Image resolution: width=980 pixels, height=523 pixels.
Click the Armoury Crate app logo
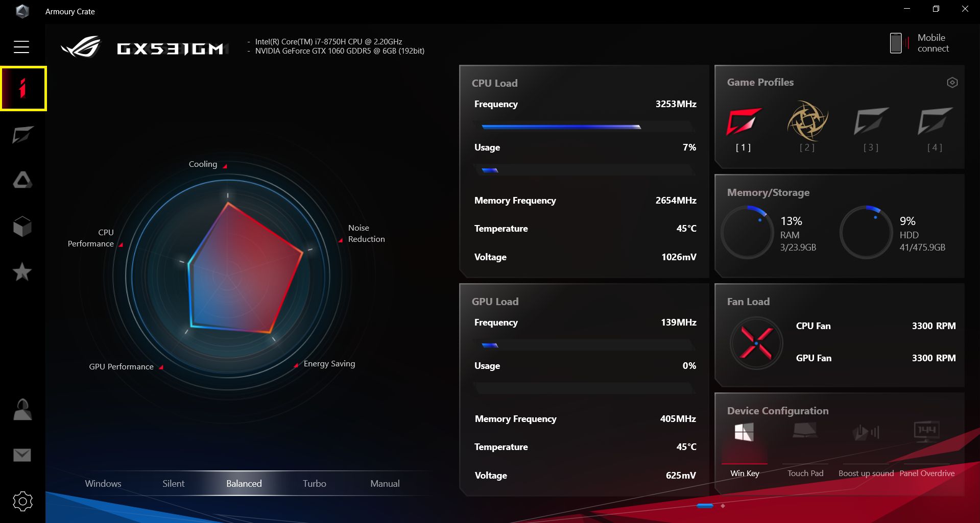(22, 11)
